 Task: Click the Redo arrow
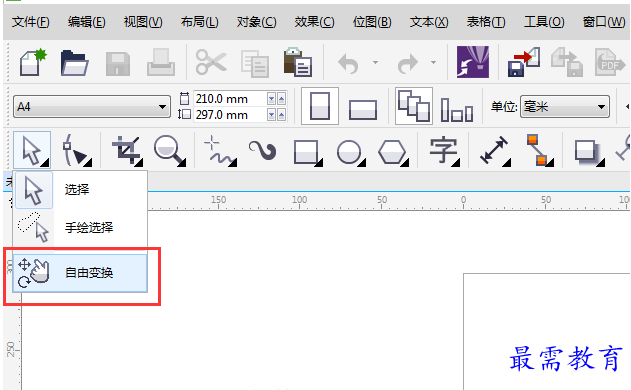tap(408, 64)
